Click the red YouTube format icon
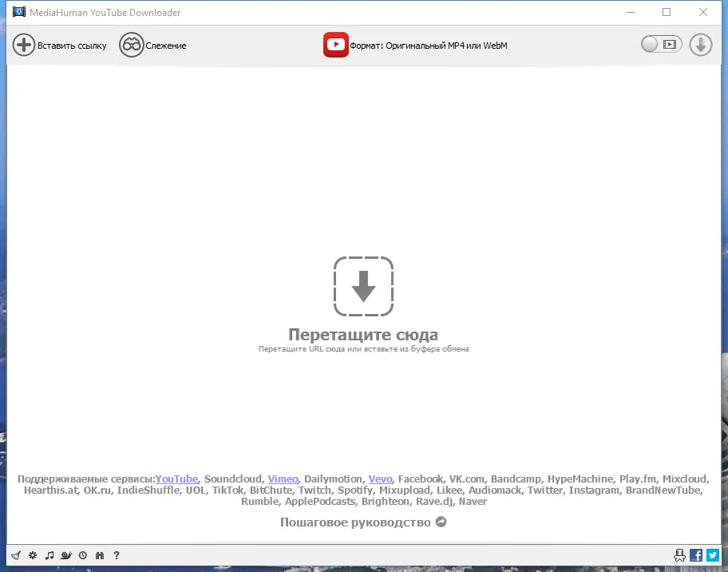The height and width of the screenshot is (572, 728). coord(336,45)
